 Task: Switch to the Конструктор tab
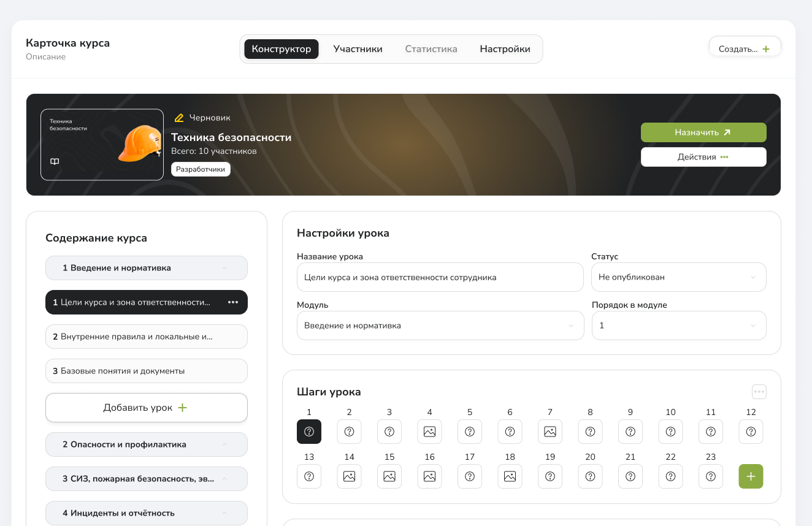(x=282, y=49)
